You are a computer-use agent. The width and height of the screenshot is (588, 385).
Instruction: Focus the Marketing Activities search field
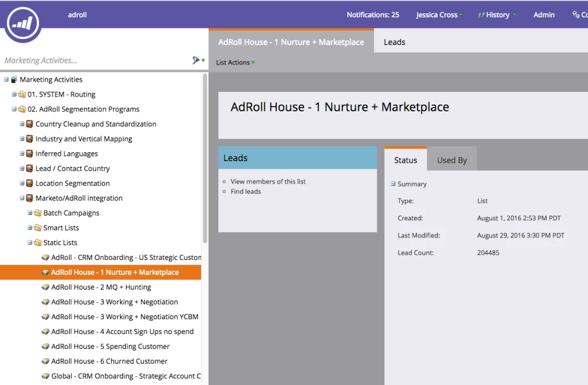click(96, 60)
